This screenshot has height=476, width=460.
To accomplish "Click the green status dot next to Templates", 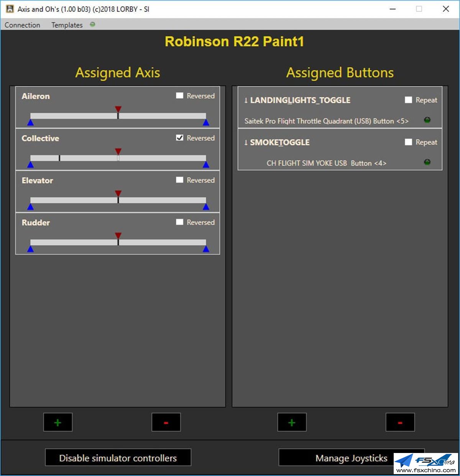I will pos(92,24).
